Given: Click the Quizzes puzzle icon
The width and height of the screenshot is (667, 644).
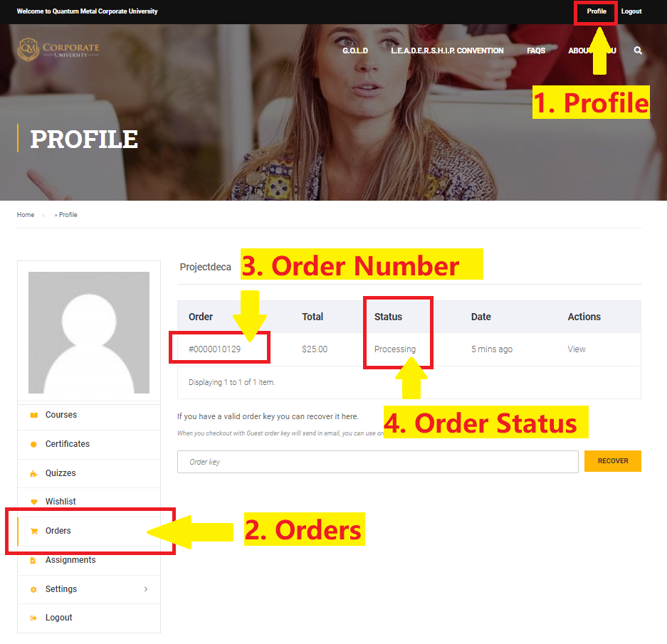Looking at the screenshot, I should [34, 473].
